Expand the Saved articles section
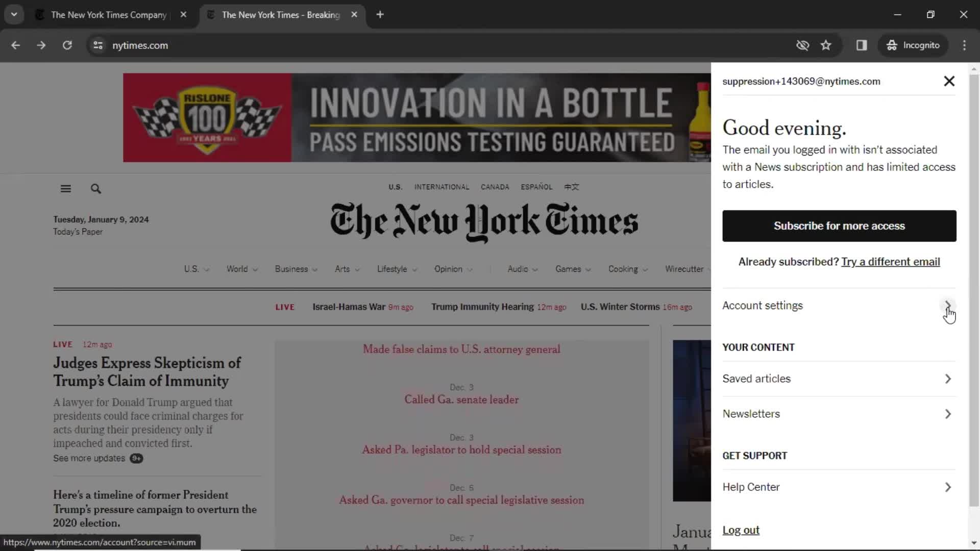 coord(948,379)
